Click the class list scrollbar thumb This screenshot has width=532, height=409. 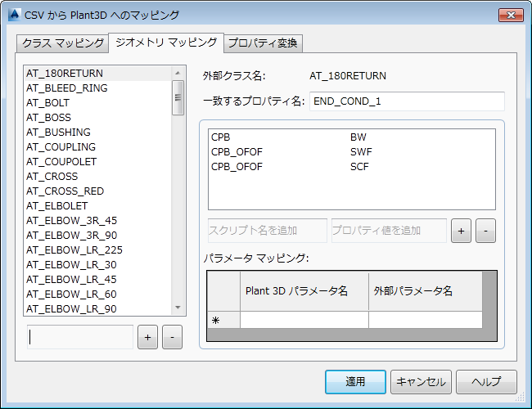coord(178,97)
